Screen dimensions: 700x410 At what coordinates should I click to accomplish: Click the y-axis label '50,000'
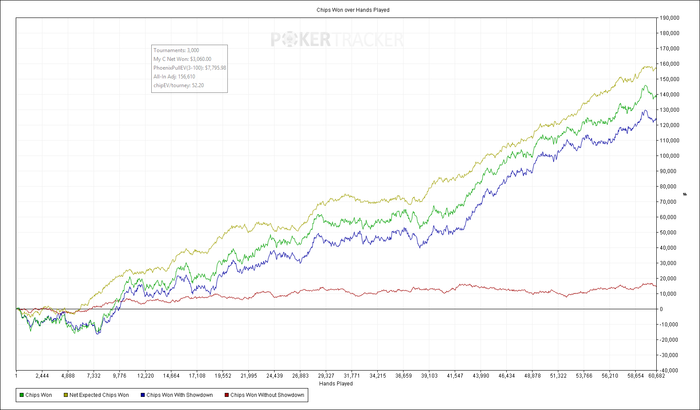pos(669,232)
